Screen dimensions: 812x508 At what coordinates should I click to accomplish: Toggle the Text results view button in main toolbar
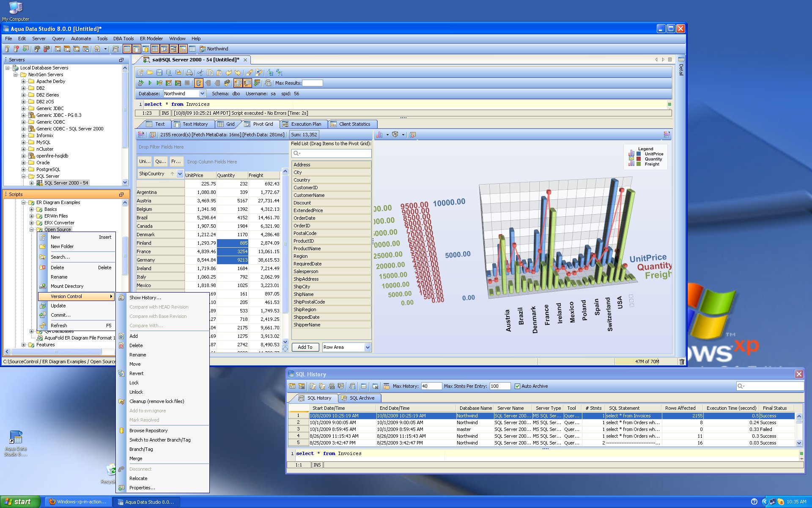pos(127,49)
